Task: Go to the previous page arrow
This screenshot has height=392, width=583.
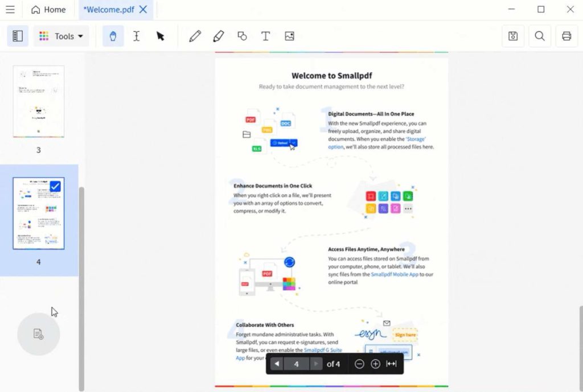Action: [277, 364]
